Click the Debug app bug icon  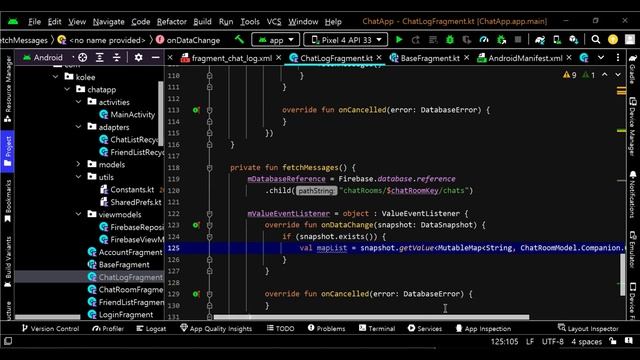450,40
